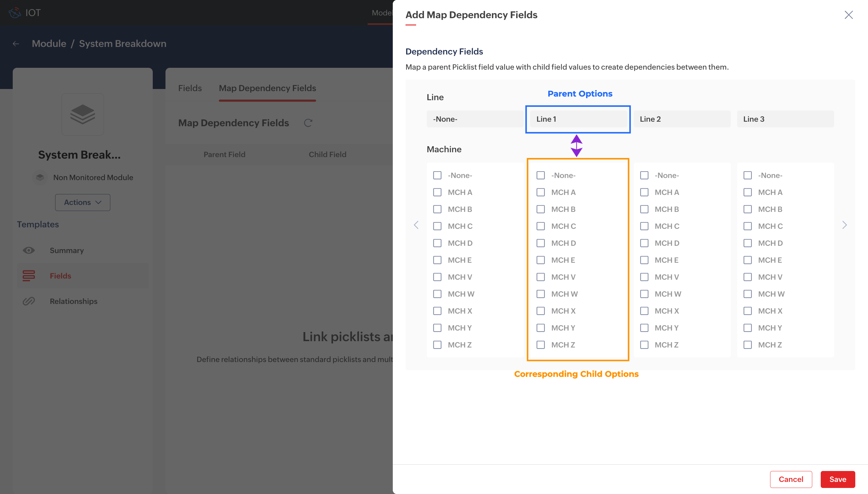Select the Line 2 parent option
This screenshot has height=494, width=868.
click(x=682, y=119)
